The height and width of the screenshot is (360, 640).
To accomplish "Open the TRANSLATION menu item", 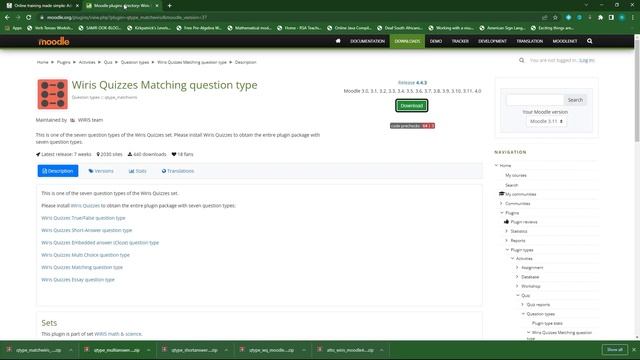I will (529, 41).
